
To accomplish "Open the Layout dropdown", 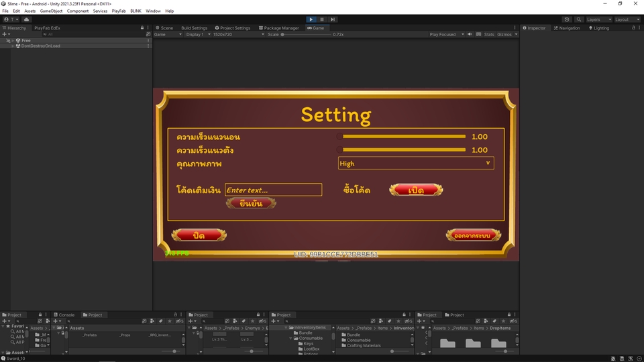I will [627, 19].
